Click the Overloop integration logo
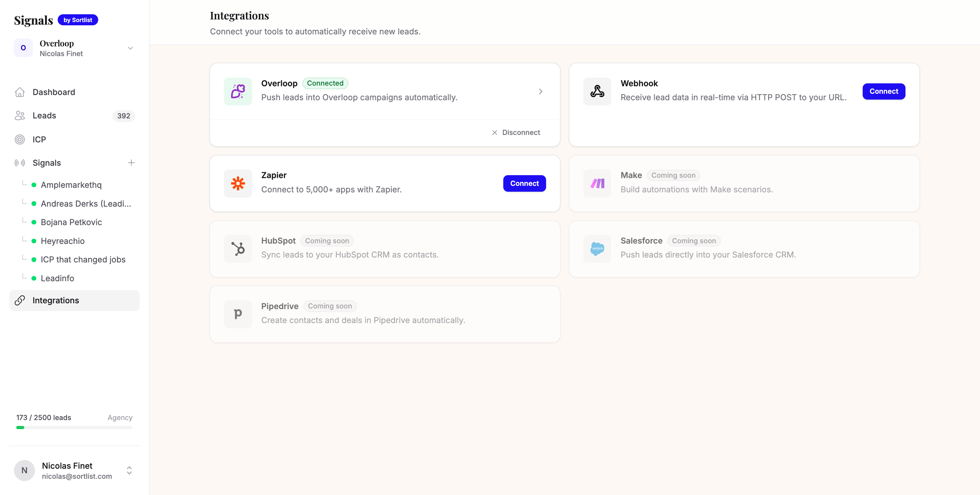The image size is (980, 495). point(238,91)
